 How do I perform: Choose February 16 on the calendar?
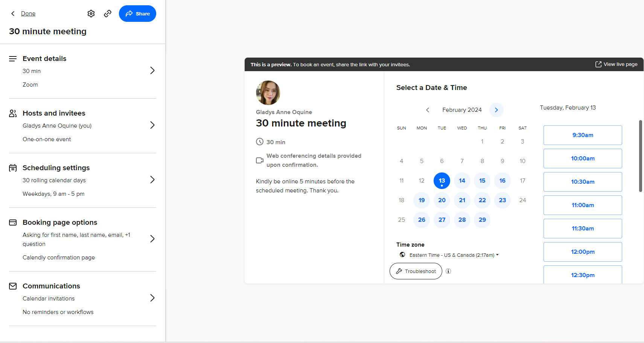tap(502, 181)
